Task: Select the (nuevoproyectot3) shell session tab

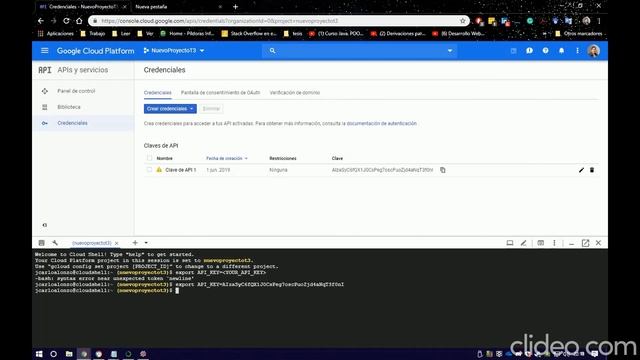Action: click(91, 243)
